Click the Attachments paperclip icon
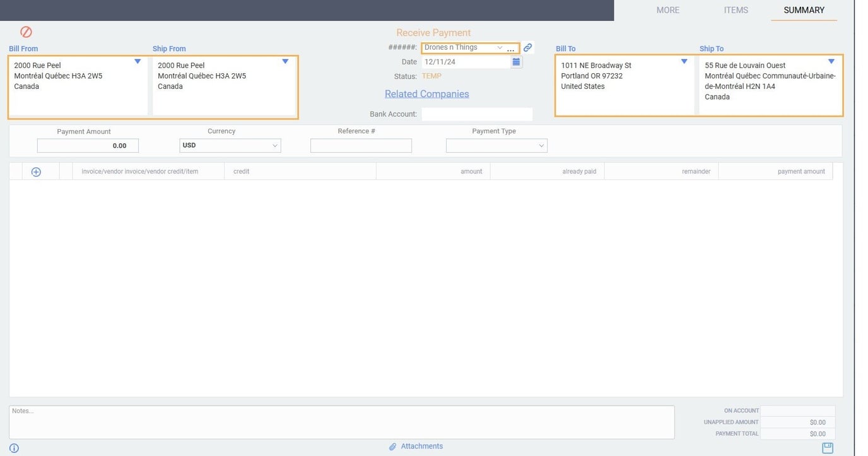 point(391,446)
